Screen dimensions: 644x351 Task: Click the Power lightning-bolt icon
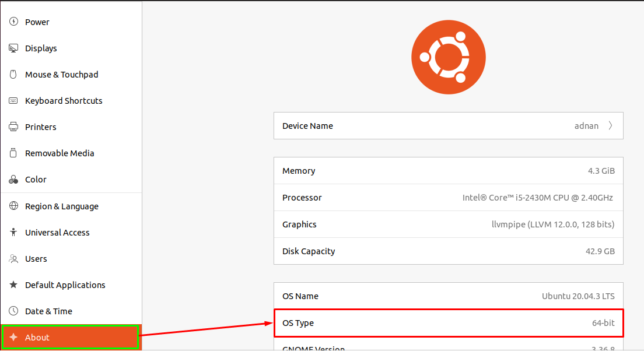[13, 22]
